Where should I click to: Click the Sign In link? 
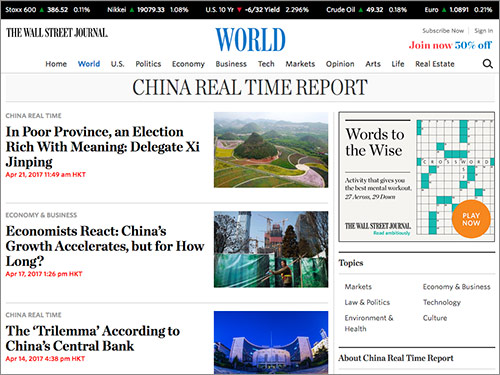point(483,31)
